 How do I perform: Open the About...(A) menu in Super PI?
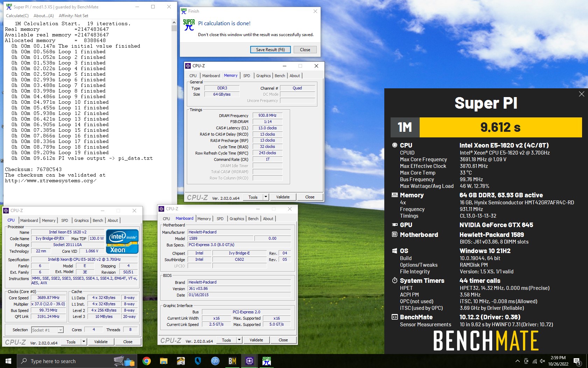[44, 15]
